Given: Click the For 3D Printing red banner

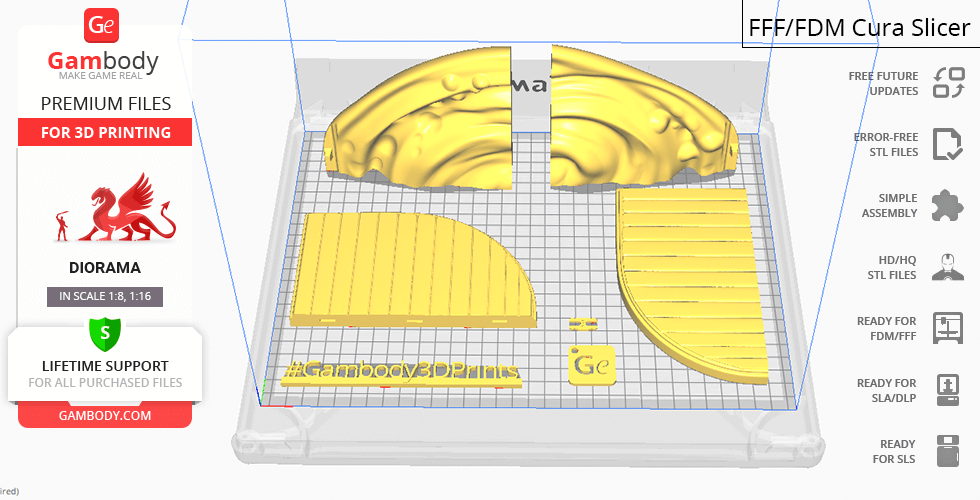Looking at the screenshot, I should (104, 132).
